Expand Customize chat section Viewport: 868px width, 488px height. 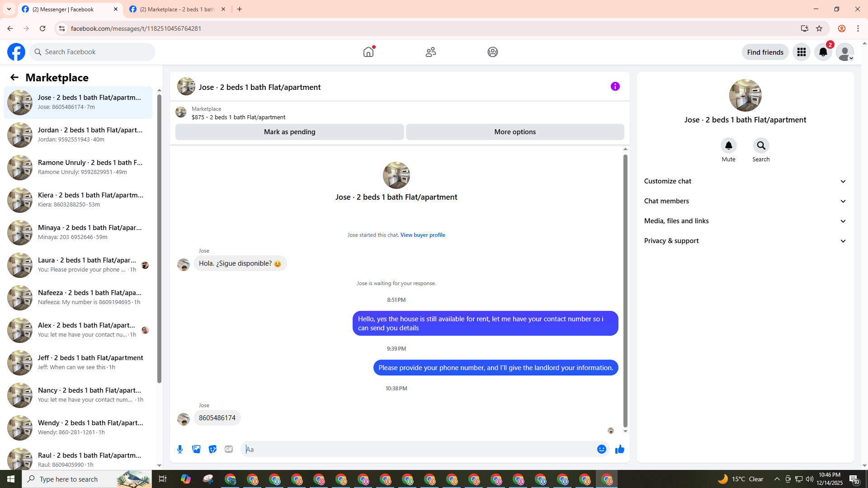[745, 181]
